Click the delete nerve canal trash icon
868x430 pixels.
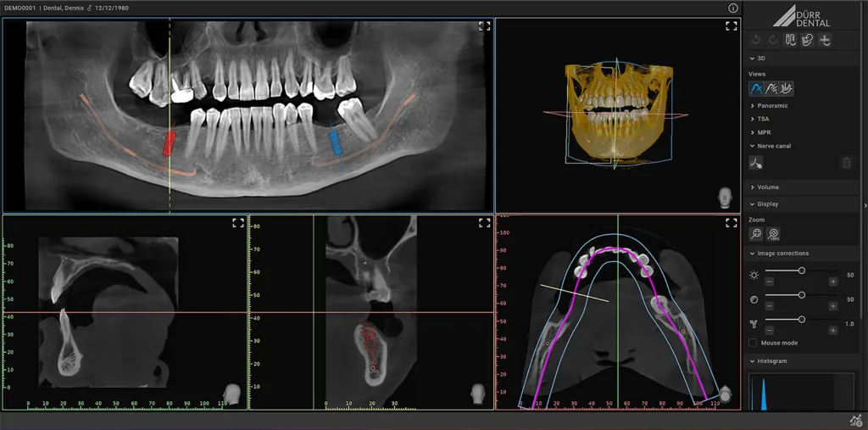(847, 162)
